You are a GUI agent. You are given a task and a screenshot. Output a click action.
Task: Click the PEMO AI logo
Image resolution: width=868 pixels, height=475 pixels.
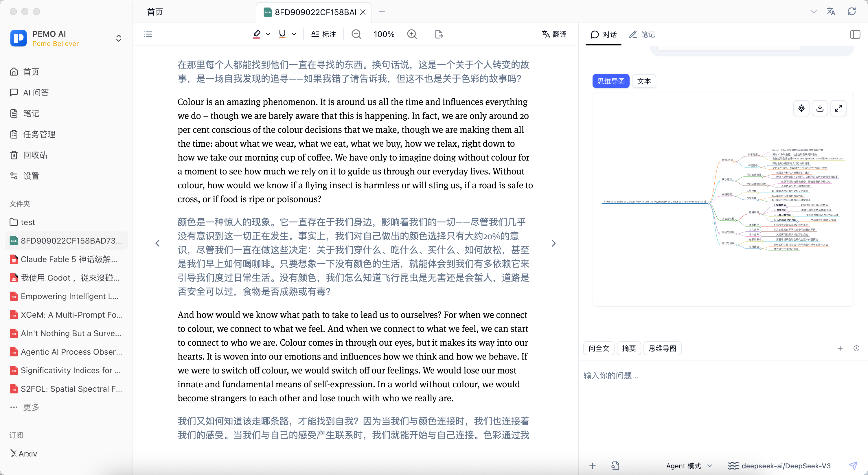(x=18, y=38)
